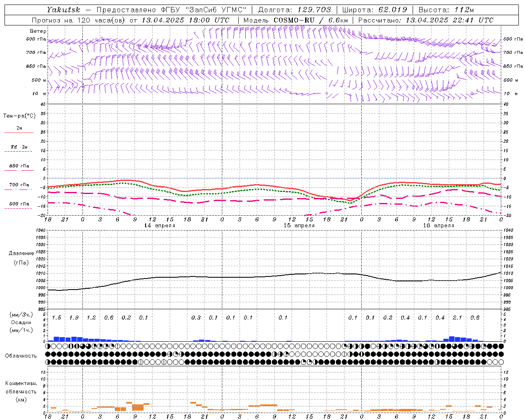The width and height of the screenshot is (525, 420).
Task: Click the Давление pressure panel label
Action: (x=21, y=253)
